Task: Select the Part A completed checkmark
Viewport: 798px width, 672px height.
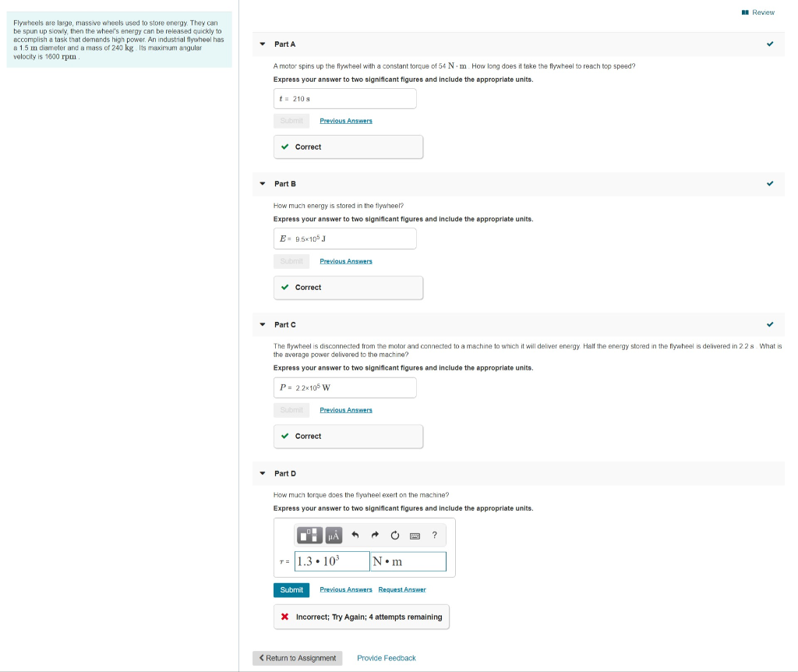Action: tap(770, 44)
